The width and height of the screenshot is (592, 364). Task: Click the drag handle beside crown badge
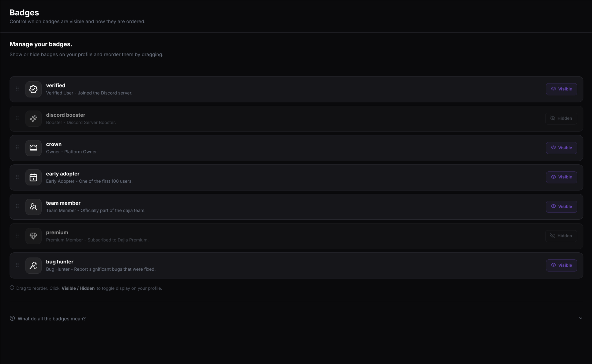(x=17, y=147)
